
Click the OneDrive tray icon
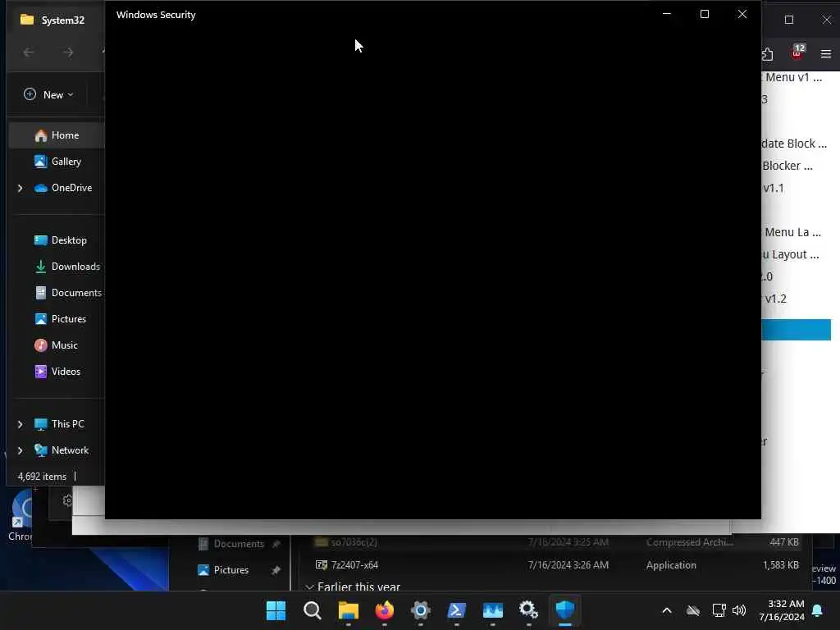[693, 610]
